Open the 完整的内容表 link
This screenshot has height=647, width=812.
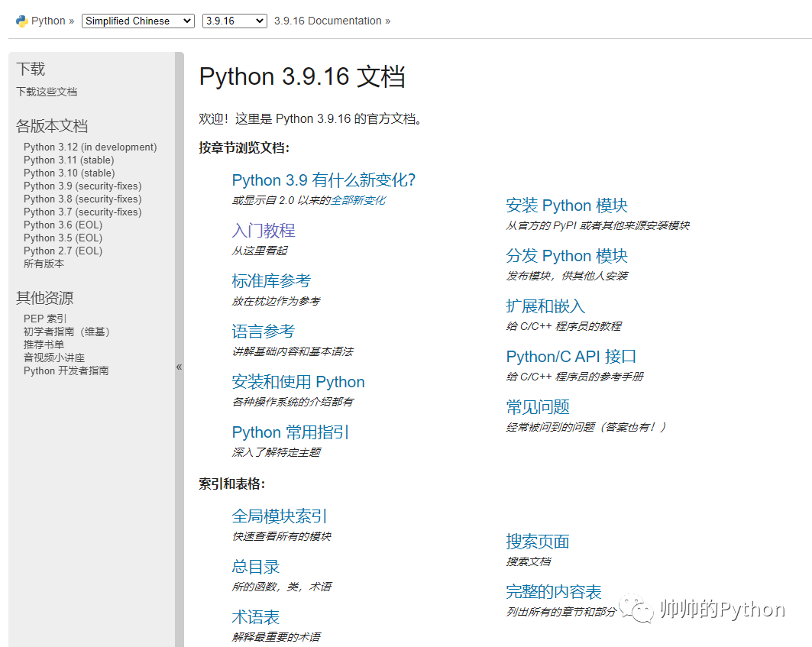(x=554, y=591)
